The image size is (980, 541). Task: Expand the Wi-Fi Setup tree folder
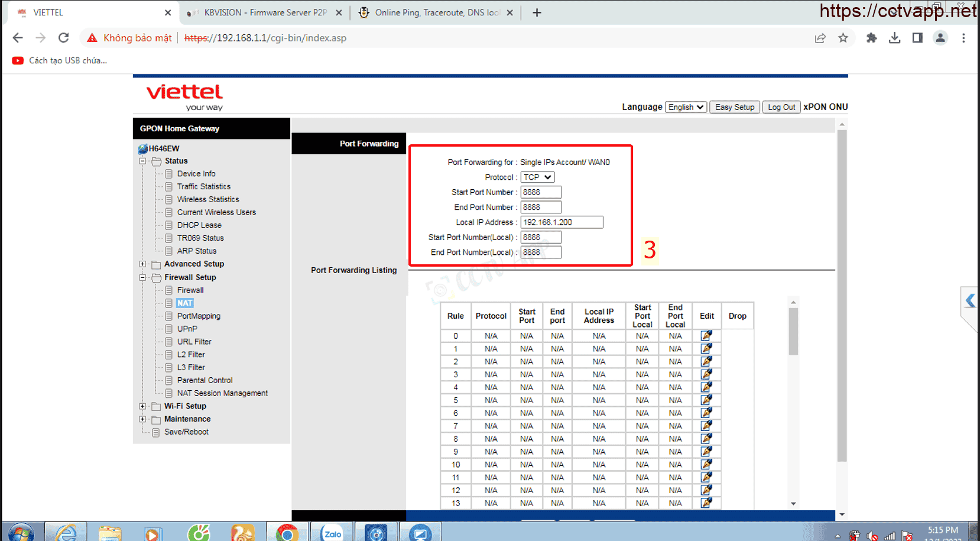pyautogui.click(x=142, y=406)
